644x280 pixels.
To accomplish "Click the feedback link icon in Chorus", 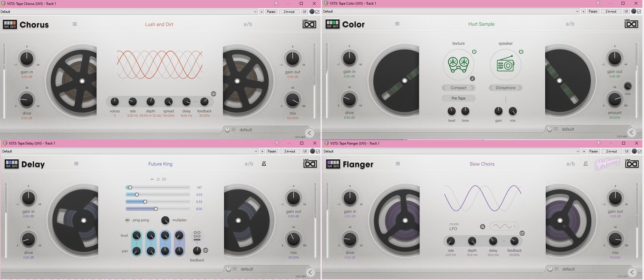I will pyautogui.click(x=213, y=94).
